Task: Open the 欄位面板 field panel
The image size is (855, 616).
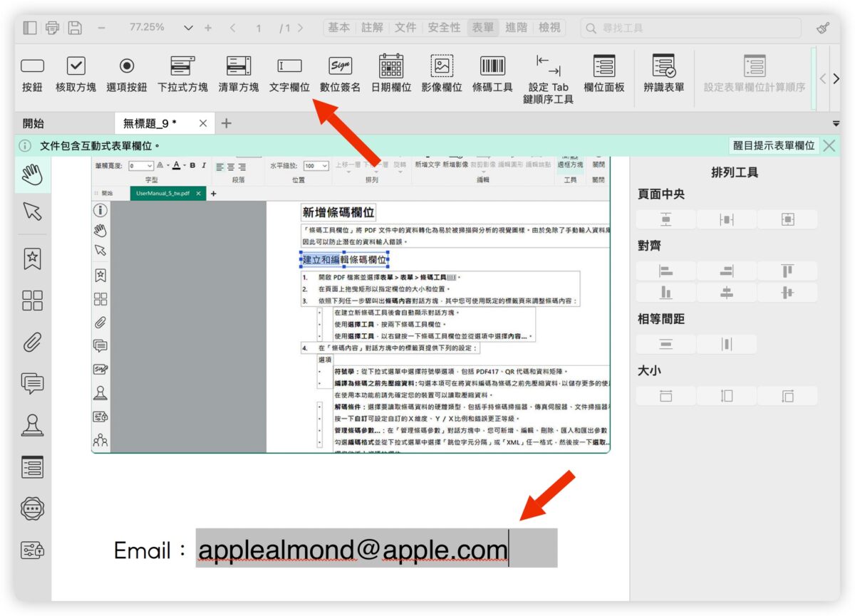Action: (x=604, y=75)
